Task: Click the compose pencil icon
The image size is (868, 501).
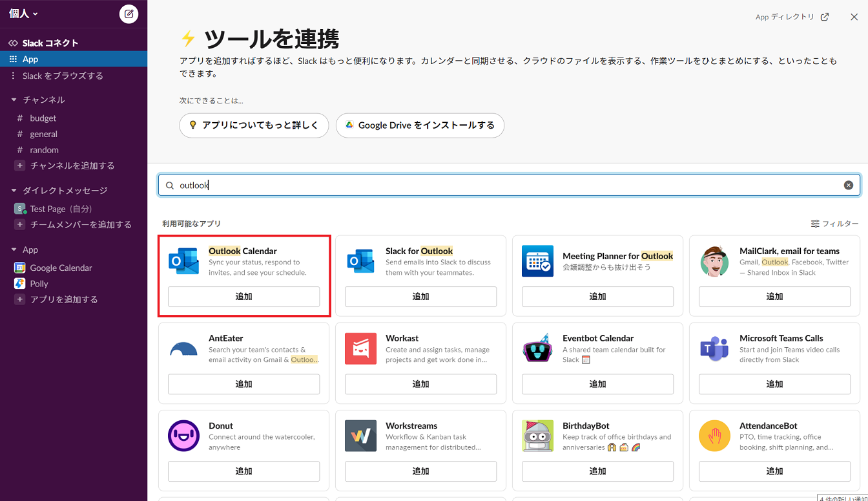Action: 129,13
